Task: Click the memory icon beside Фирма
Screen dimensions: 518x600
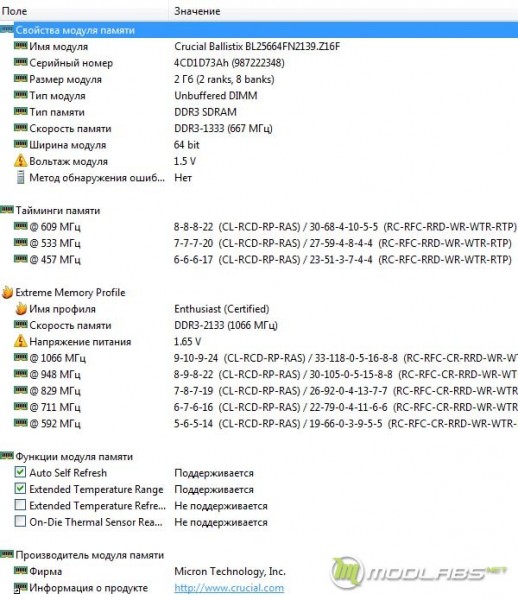Action: [x=20, y=571]
